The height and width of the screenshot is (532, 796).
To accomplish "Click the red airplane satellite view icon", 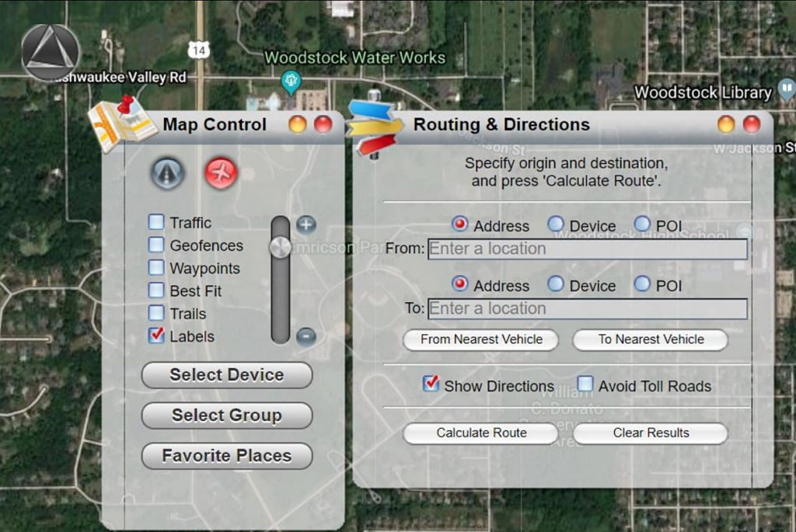I will (222, 173).
